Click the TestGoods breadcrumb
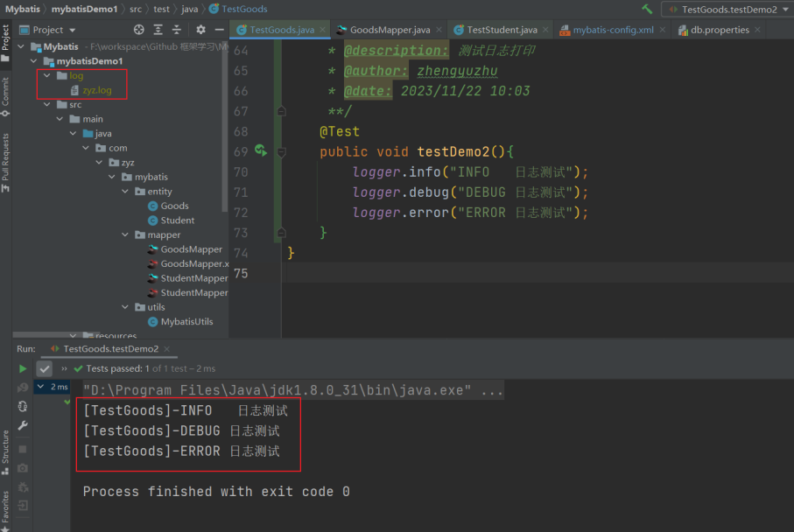This screenshot has height=532, width=794. (238, 9)
